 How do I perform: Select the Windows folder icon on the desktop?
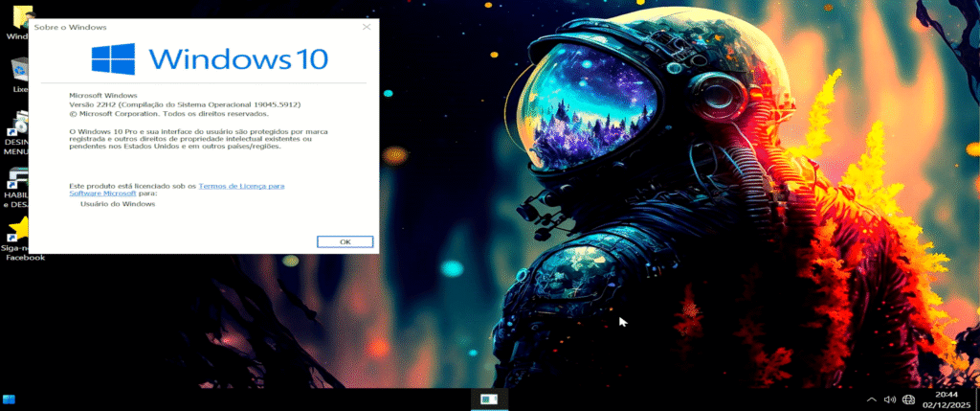click(17, 21)
